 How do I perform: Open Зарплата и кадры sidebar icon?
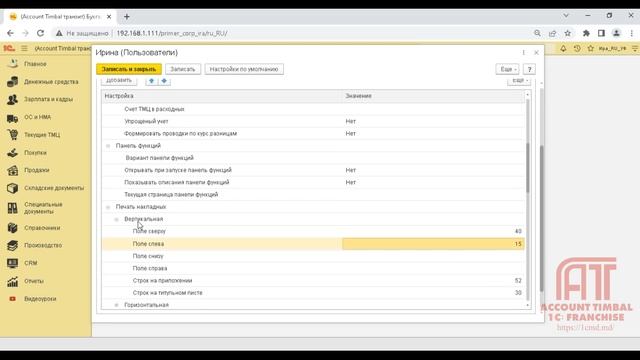point(13,99)
